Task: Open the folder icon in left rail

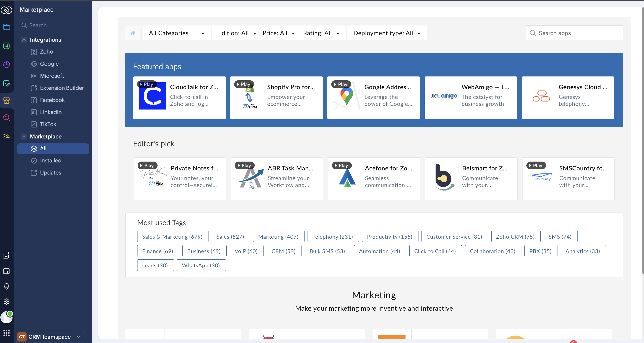Action: click(x=6, y=27)
